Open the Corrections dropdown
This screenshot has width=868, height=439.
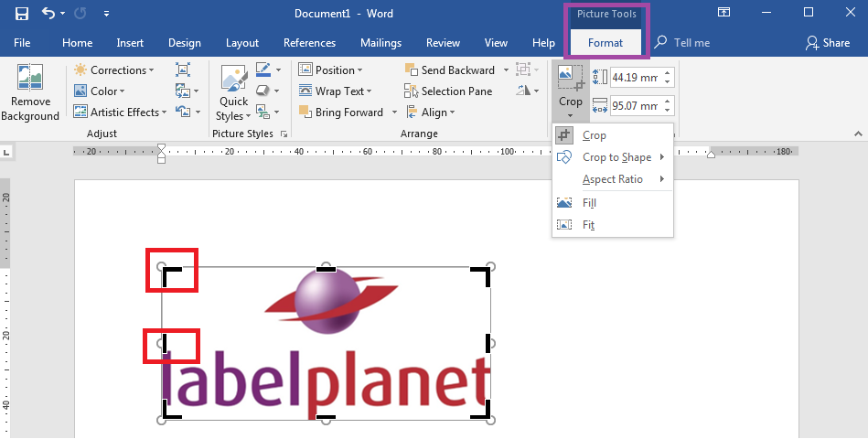pyautogui.click(x=114, y=70)
